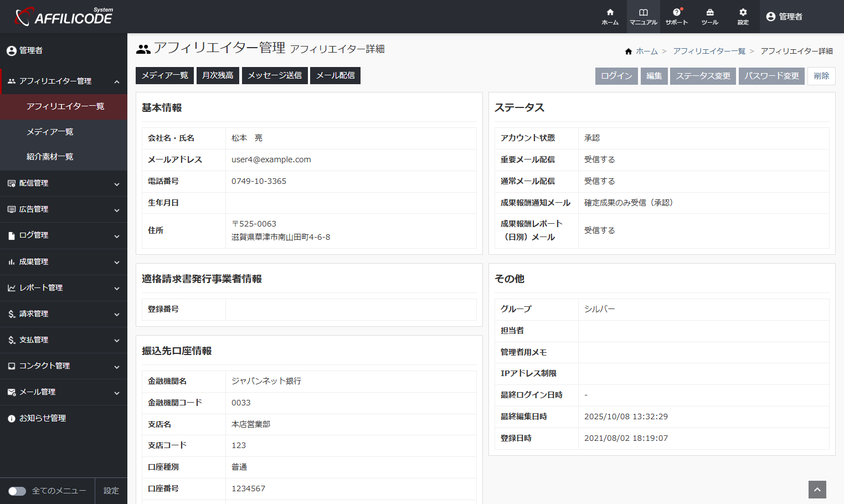This screenshot has width=844, height=504.
Task: Click the 管理者 account icon in header
Action: pos(770,17)
